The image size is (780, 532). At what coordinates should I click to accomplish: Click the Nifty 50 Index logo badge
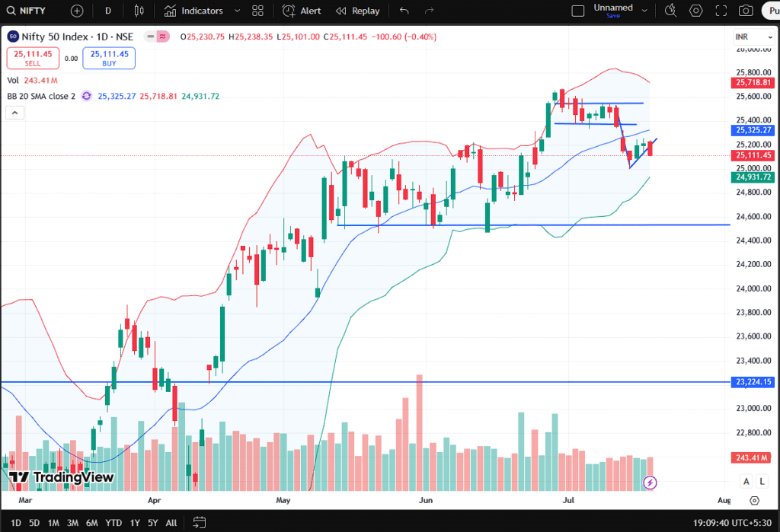[13, 37]
